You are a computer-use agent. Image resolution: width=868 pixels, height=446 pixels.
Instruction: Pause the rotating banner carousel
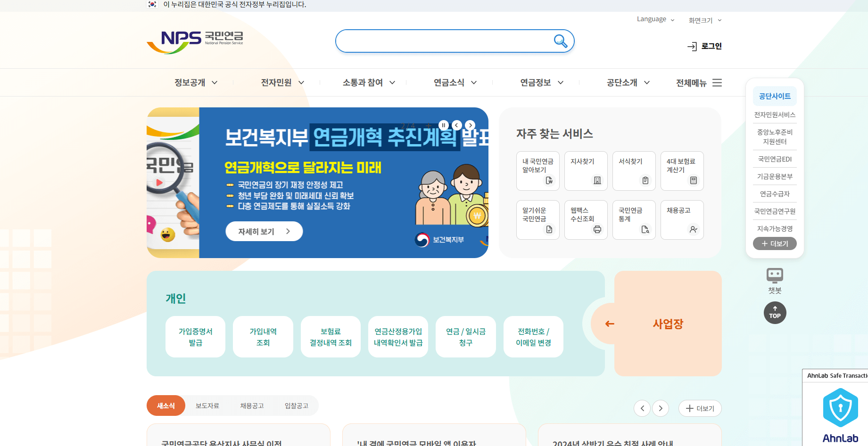pyautogui.click(x=443, y=125)
